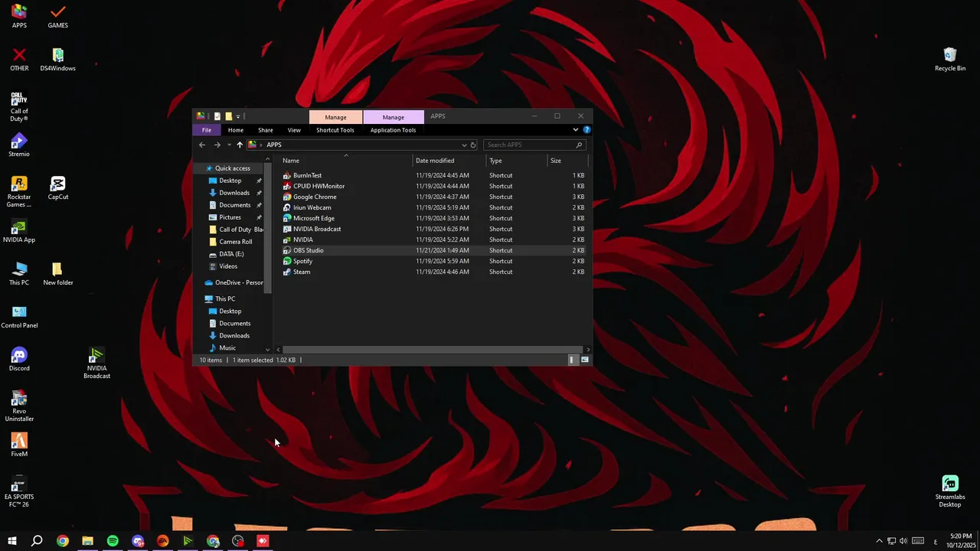Image resolution: width=980 pixels, height=551 pixels.
Task: Open Camera Roll in navigation pane
Action: coord(236,242)
